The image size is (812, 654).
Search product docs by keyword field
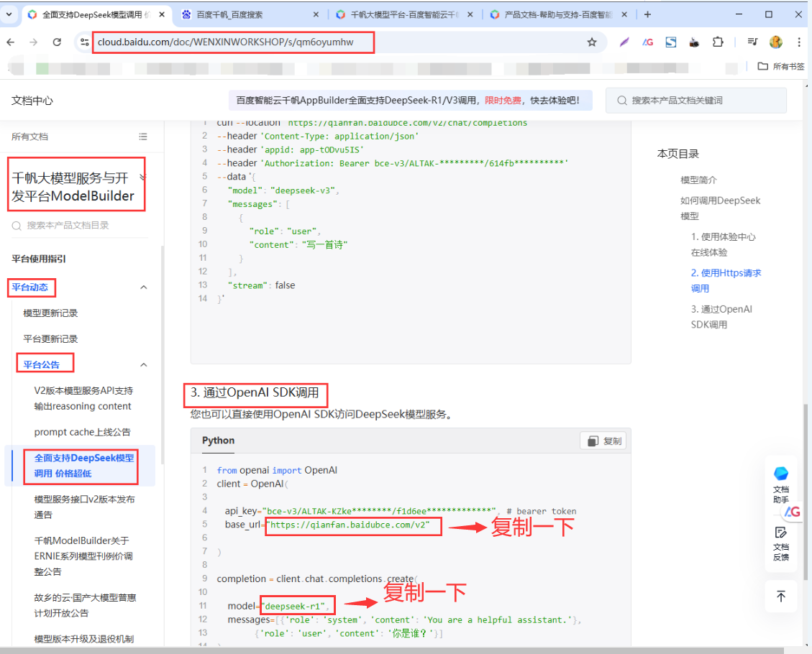pyautogui.click(x=696, y=101)
